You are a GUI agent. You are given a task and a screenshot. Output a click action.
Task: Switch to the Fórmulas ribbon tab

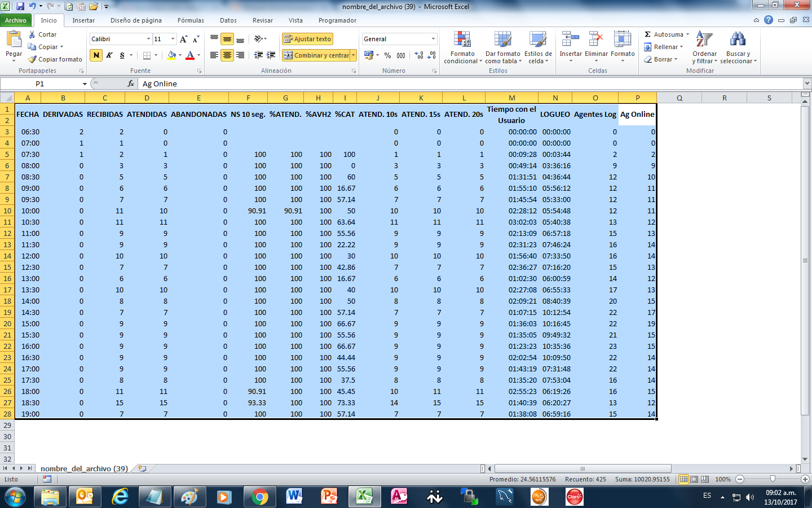click(190, 20)
